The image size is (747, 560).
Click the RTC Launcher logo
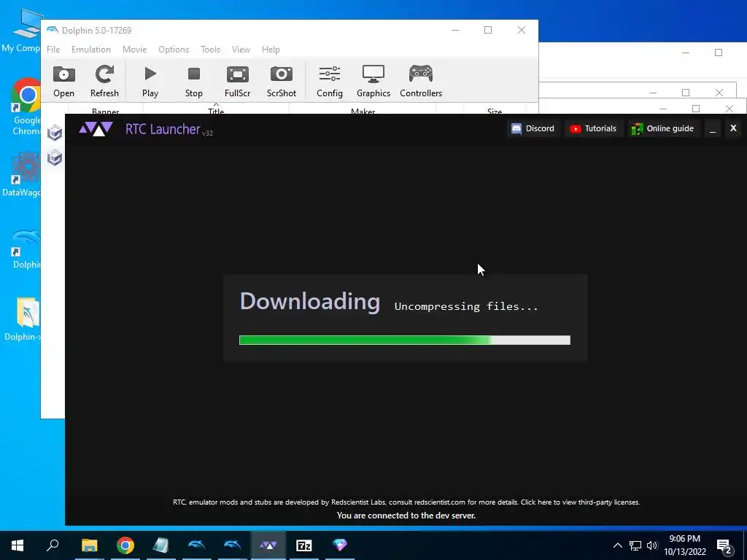[x=96, y=128]
